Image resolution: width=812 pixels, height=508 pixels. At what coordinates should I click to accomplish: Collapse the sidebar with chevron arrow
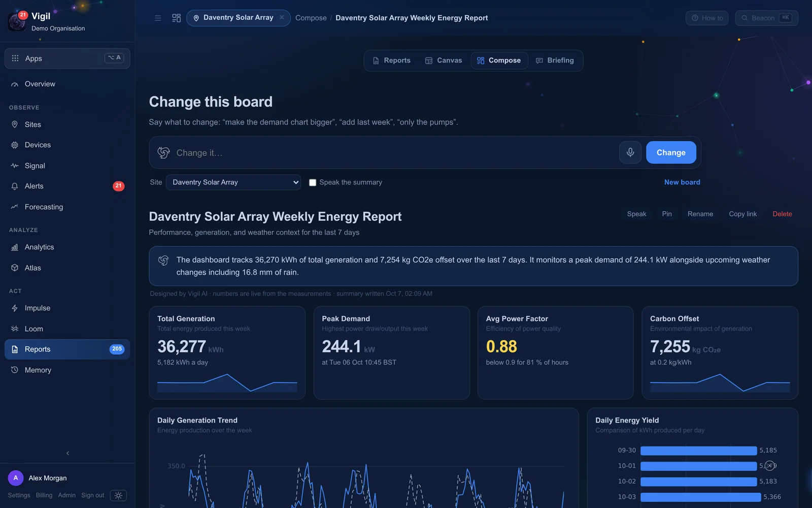point(67,453)
